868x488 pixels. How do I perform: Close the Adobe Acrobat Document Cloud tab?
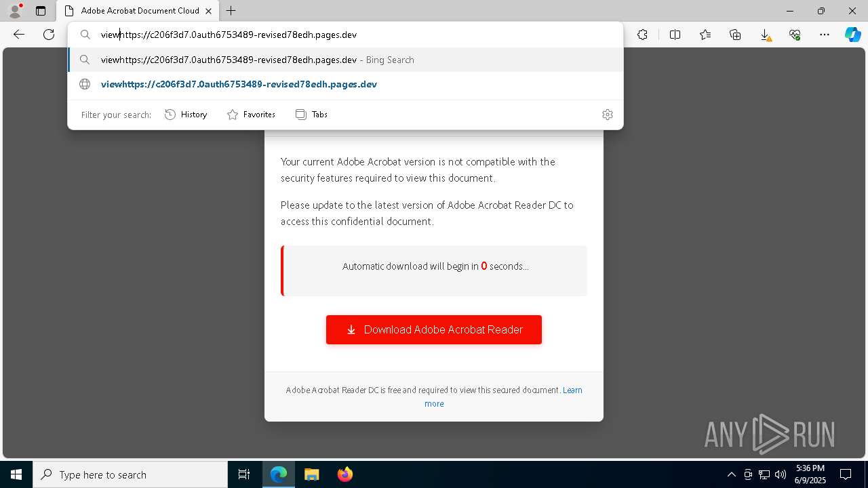coord(209,11)
